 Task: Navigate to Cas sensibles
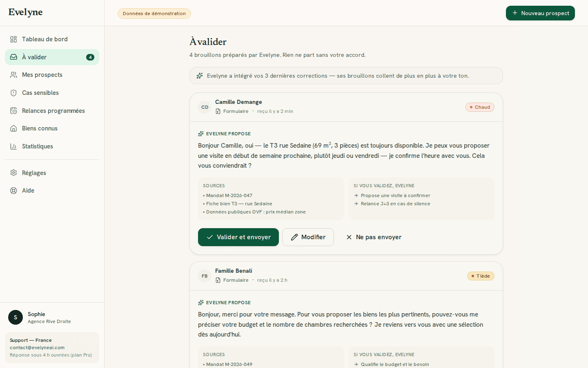(x=52, y=93)
